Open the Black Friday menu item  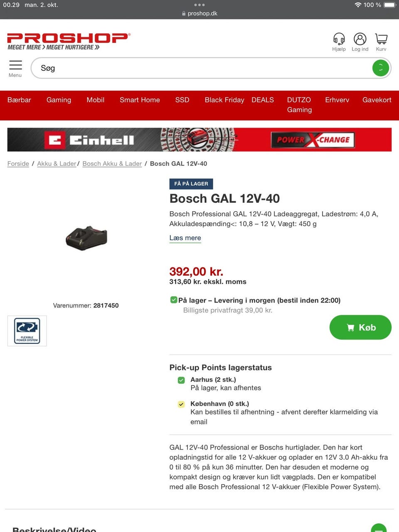pos(224,100)
